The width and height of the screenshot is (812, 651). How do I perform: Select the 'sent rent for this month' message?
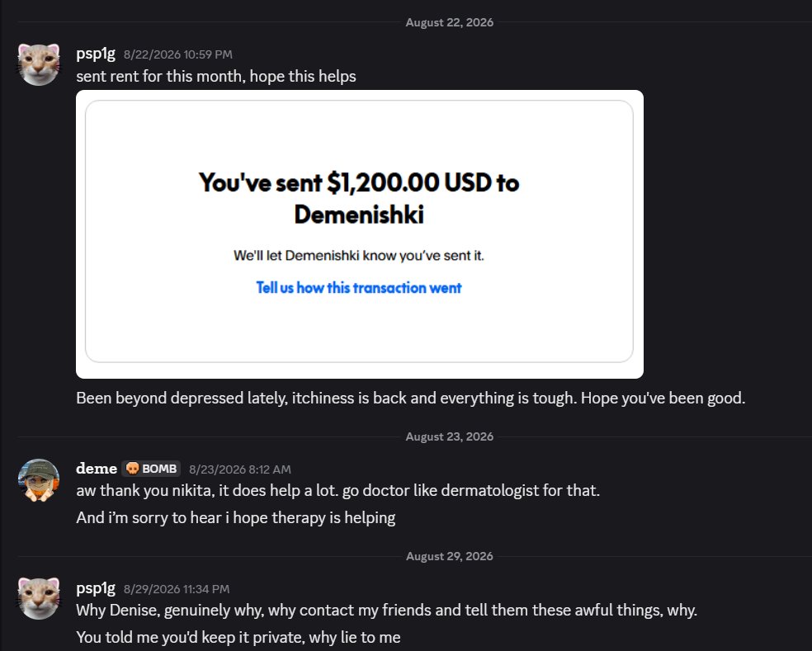click(x=216, y=76)
